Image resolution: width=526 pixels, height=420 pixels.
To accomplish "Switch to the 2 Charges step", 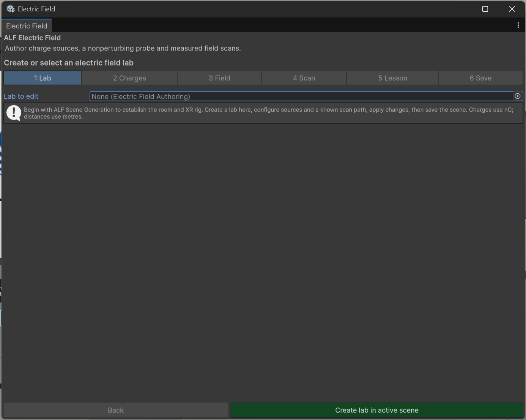I will click(130, 78).
